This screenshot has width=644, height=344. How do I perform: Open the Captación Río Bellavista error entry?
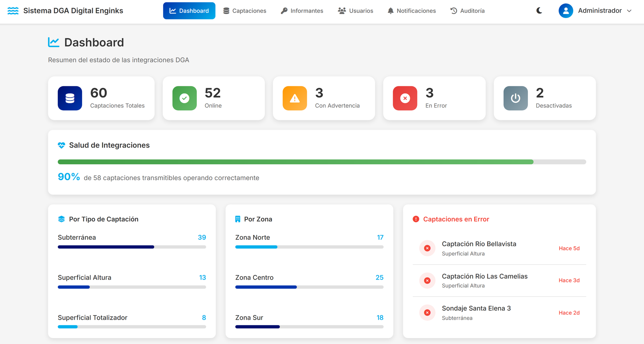(499, 248)
